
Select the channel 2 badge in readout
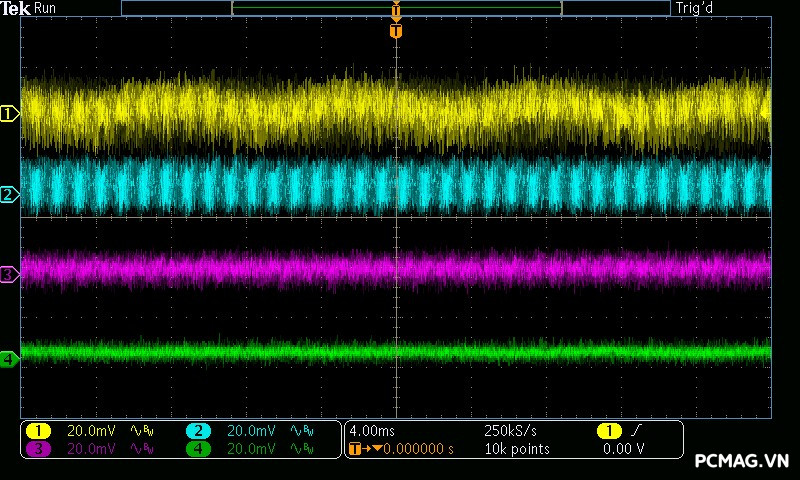coord(198,431)
